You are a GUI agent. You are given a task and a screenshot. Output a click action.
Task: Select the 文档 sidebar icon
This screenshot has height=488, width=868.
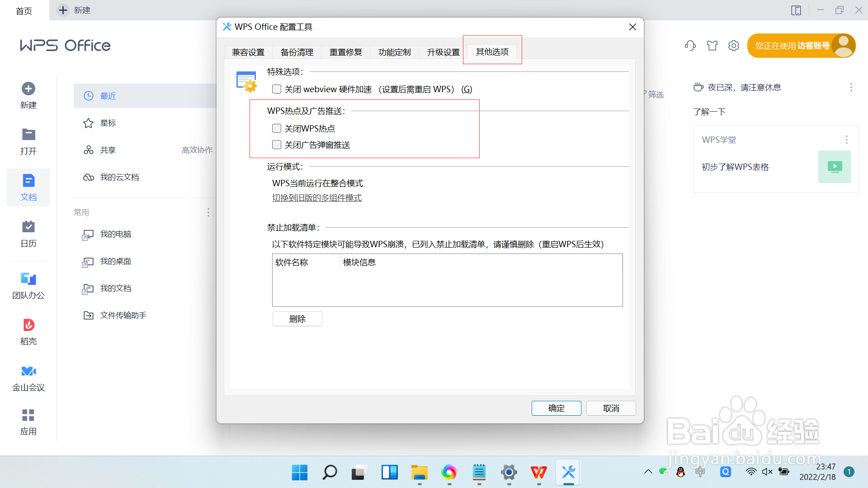click(28, 181)
